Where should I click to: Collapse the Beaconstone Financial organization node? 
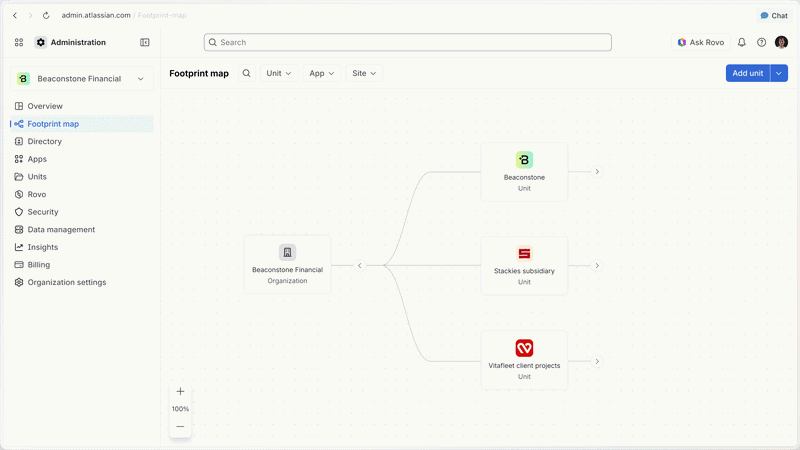tap(360, 265)
